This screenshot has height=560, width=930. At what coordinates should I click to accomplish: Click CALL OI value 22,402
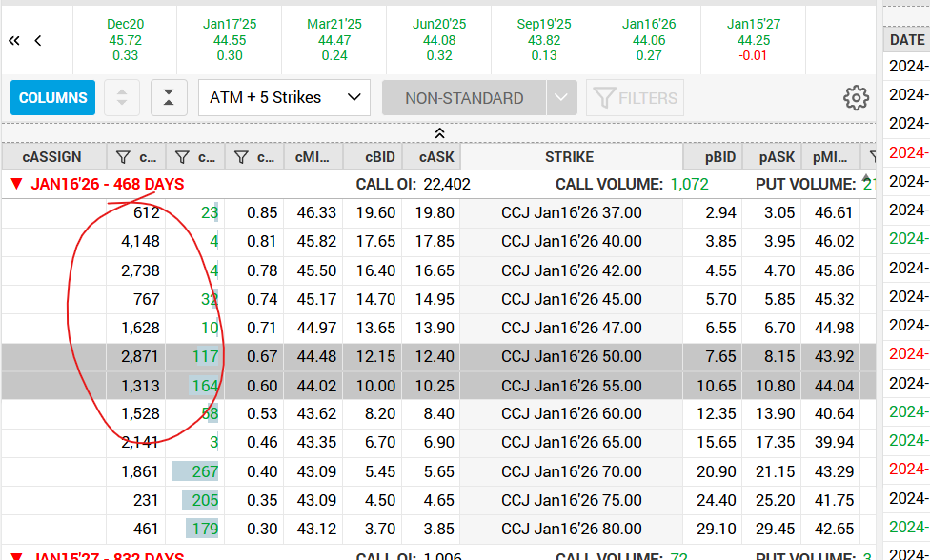tap(447, 185)
